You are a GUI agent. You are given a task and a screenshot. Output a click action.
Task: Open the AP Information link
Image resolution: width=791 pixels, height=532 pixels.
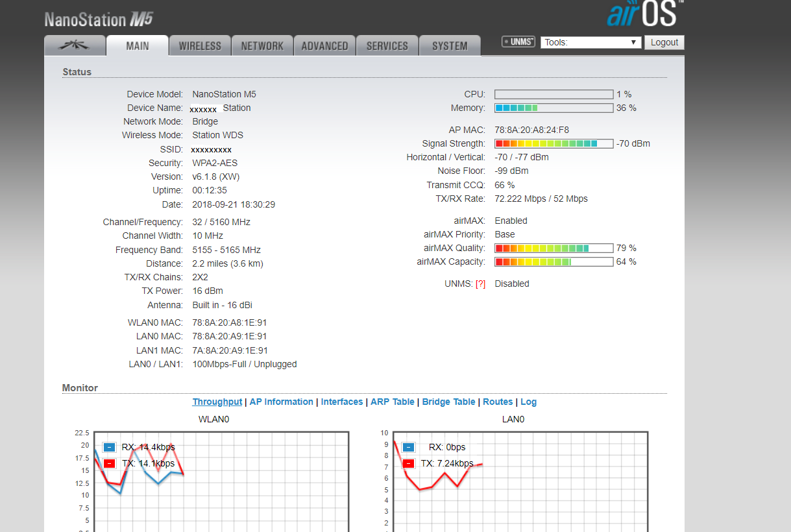(x=281, y=402)
